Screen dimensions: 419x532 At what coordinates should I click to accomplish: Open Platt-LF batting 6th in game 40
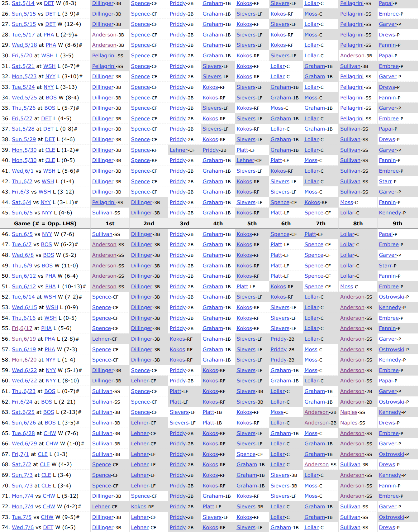tap(276, 161)
